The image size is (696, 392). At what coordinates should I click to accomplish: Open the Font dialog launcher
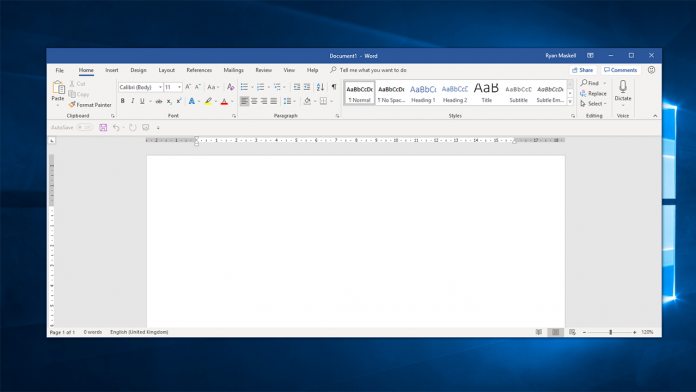click(x=234, y=116)
